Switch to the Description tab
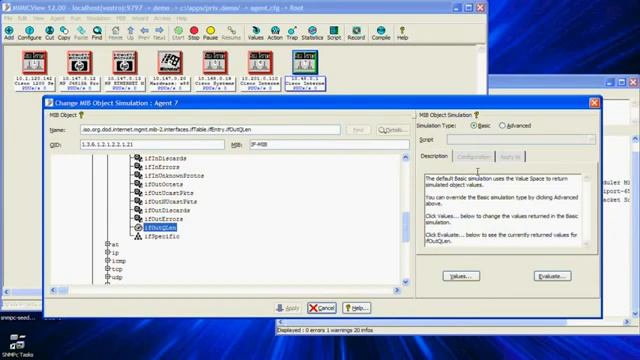Viewport: 640px width, 360px height. 434,156
